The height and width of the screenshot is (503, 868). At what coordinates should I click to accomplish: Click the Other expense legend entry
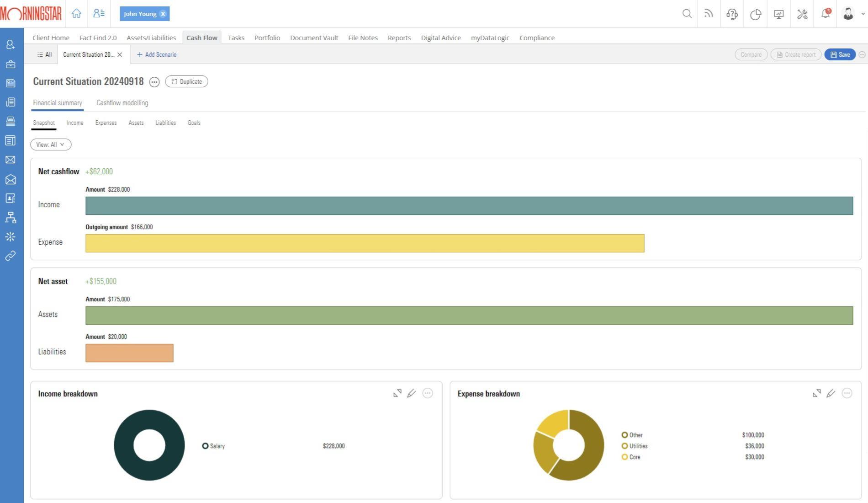pyautogui.click(x=632, y=435)
